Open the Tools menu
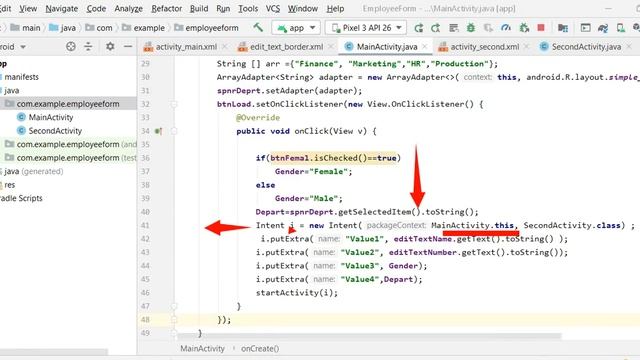640x360 pixels. 248,8
